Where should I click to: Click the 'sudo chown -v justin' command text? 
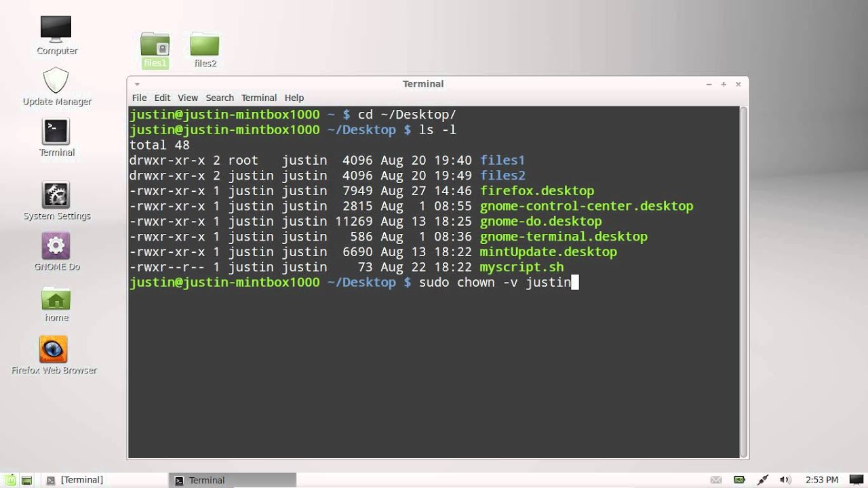(495, 282)
